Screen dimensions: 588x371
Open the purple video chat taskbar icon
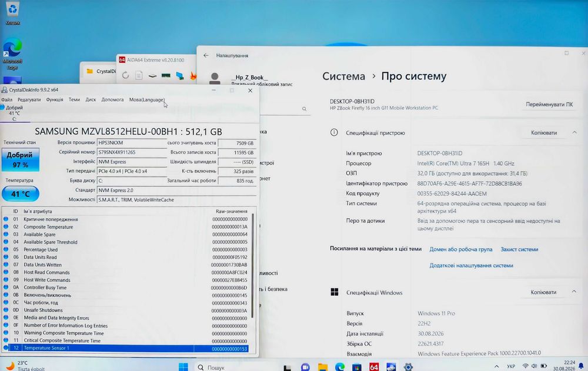pyautogui.click(x=305, y=367)
